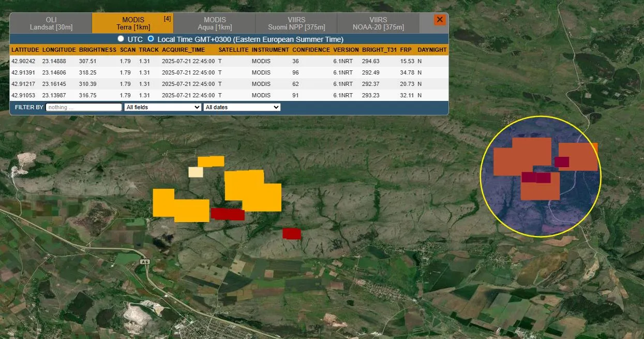Open the All dates dropdown
The width and height of the screenshot is (644, 339).
pyautogui.click(x=242, y=107)
